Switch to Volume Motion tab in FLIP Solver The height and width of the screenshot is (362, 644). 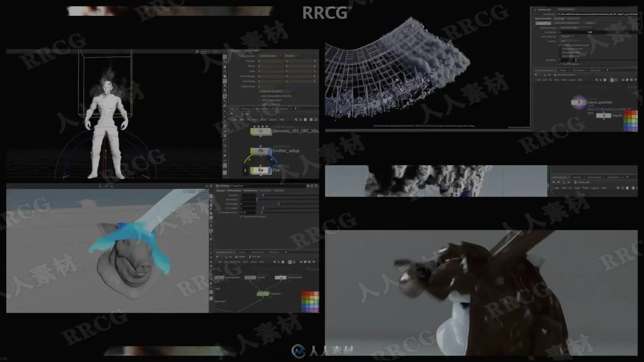(x=250, y=191)
